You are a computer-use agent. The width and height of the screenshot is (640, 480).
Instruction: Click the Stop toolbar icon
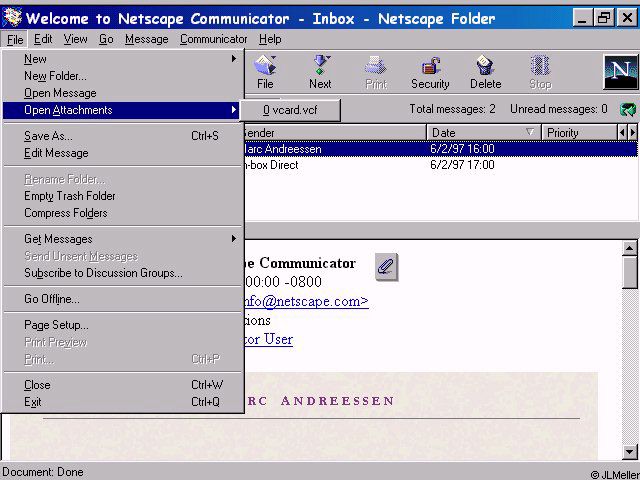540,72
